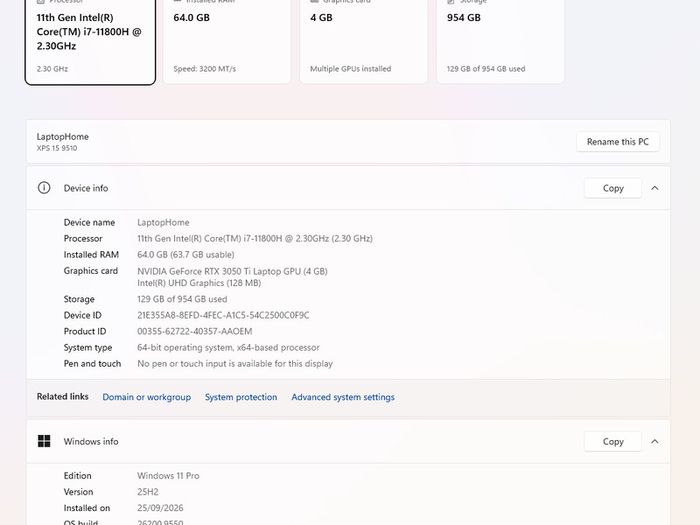The image size is (700, 525).
Task: Click the Windows logo icon beside Windows info
Action: pyautogui.click(x=44, y=442)
